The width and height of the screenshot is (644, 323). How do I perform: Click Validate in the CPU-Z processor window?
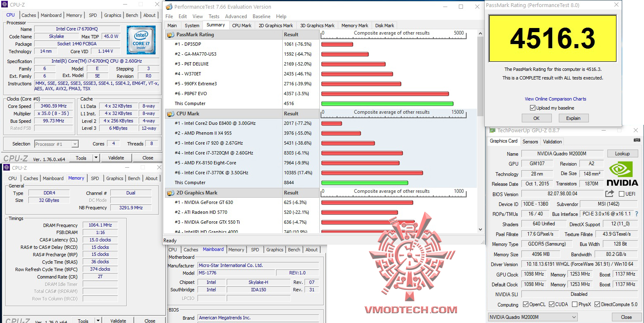coord(116,158)
